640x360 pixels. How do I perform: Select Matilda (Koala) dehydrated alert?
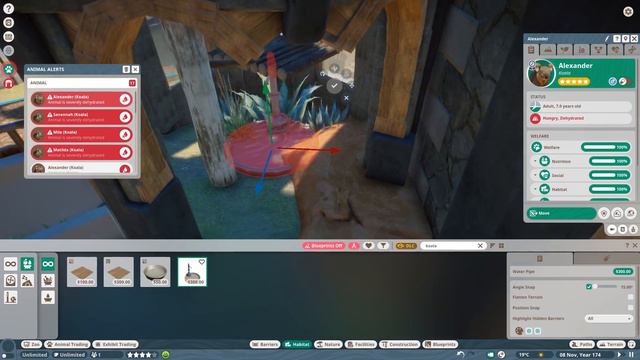[81, 152]
